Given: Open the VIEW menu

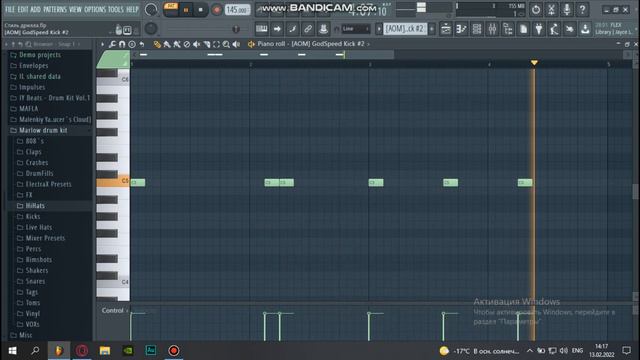Looking at the screenshot, I should click(x=75, y=9).
